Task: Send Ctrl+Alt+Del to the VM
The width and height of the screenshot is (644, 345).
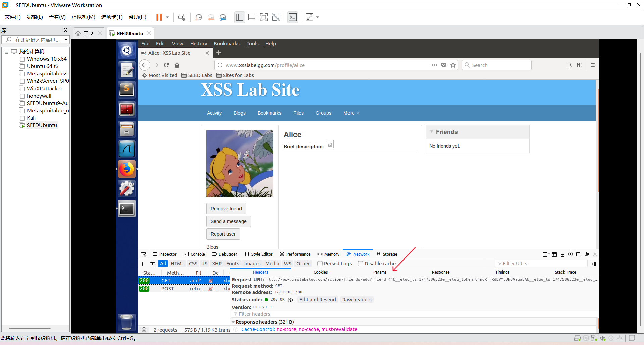Action: pyautogui.click(x=182, y=17)
